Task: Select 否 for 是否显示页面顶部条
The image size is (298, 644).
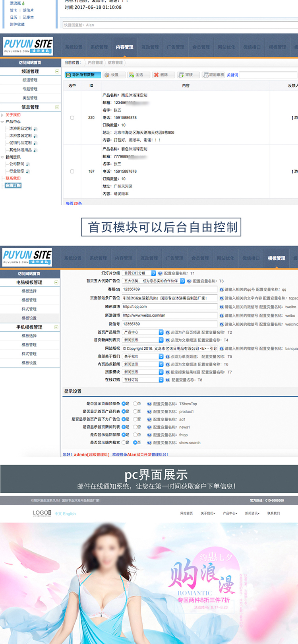Action: point(135,404)
